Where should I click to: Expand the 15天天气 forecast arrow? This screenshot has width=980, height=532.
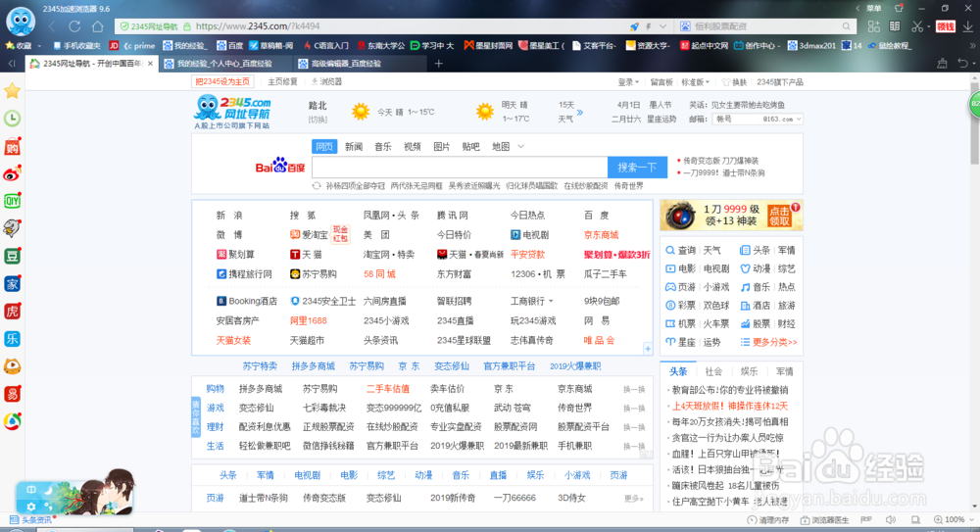[x=579, y=113]
